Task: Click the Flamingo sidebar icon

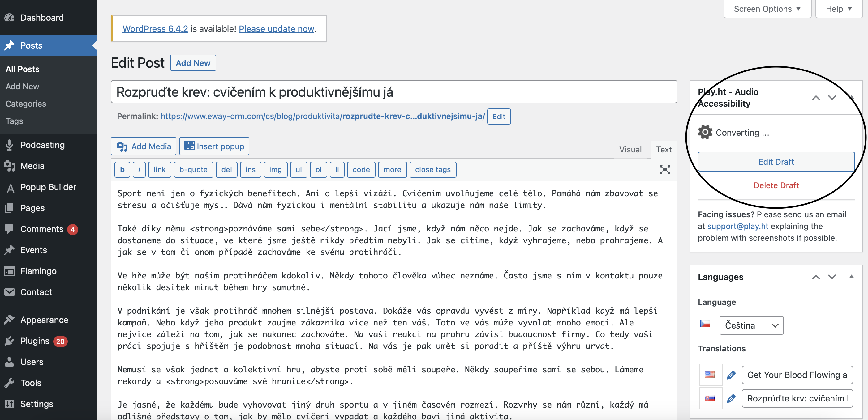Action: (x=9, y=271)
